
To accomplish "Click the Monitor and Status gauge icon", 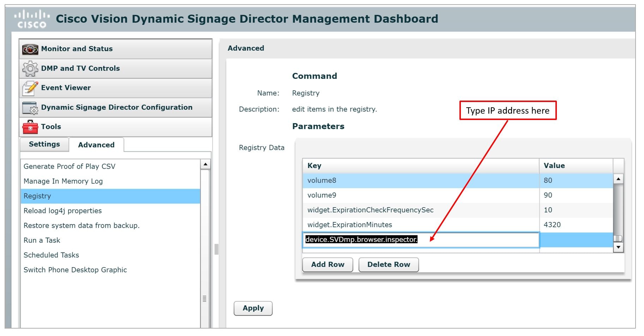I will pyautogui.click(x=30, y=49).
